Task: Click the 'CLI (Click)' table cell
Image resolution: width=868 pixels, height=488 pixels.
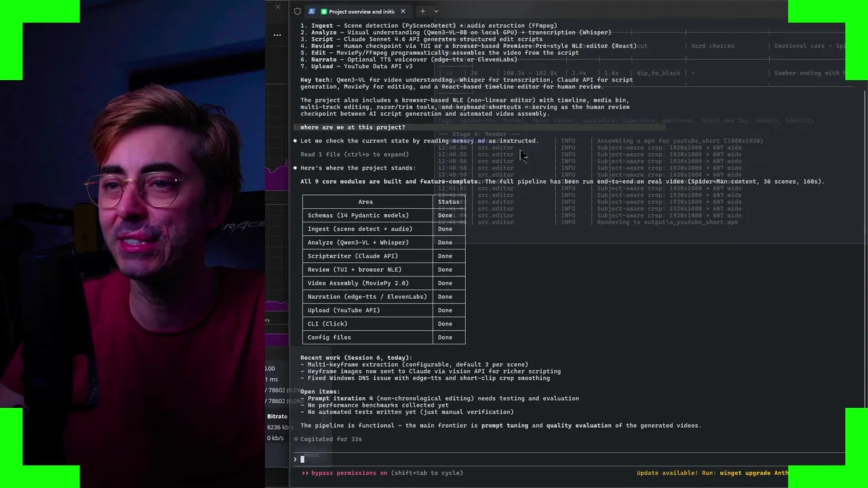Action: pos(368,324)
